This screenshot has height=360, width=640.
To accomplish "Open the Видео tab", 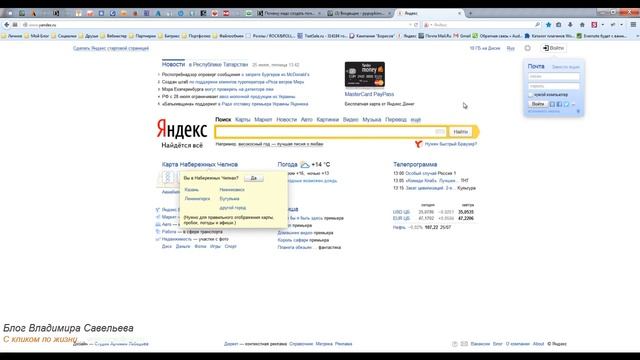I will tap(351, 120).
